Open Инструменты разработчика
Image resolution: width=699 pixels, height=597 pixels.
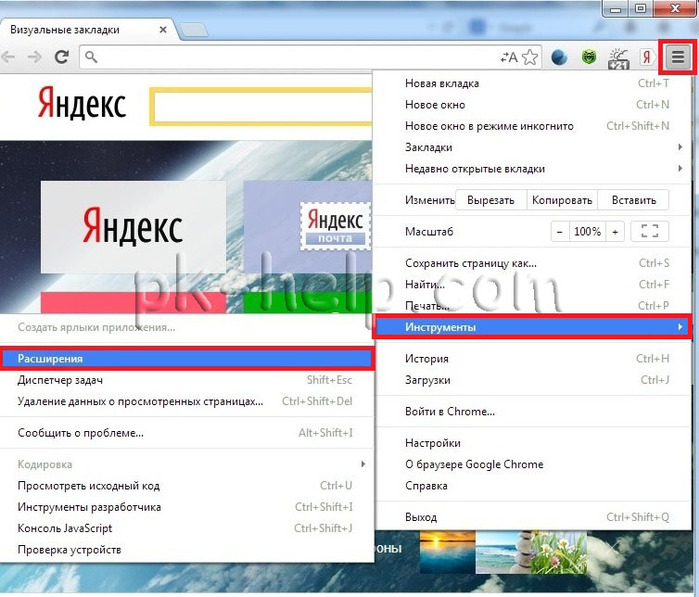tap(186, 507)
